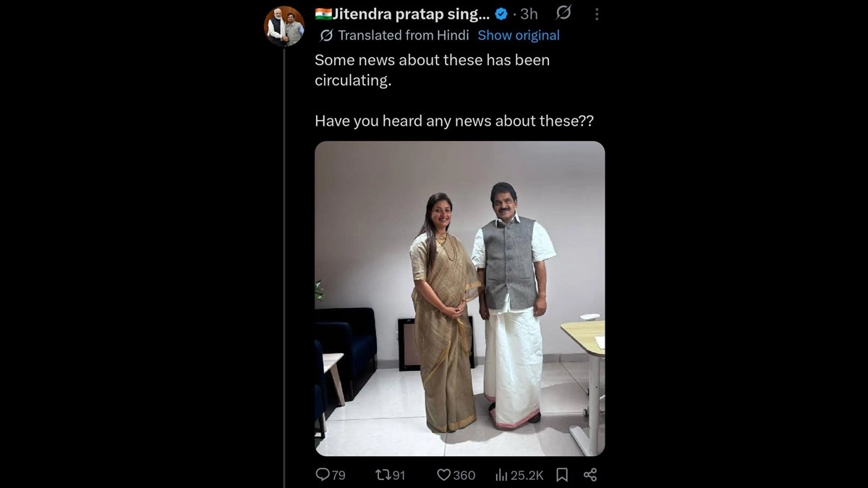Bookmark this post

[x=561, y=475]
